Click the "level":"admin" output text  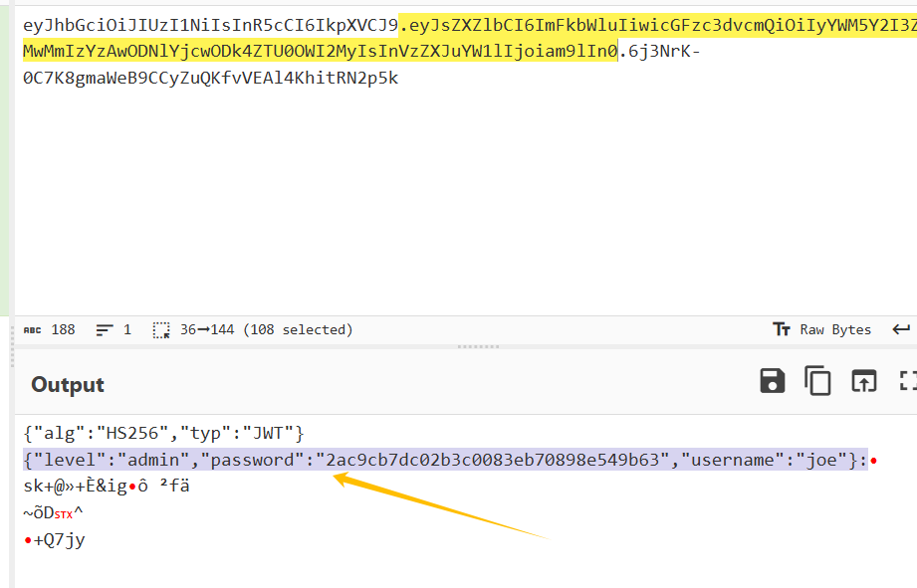112,460
